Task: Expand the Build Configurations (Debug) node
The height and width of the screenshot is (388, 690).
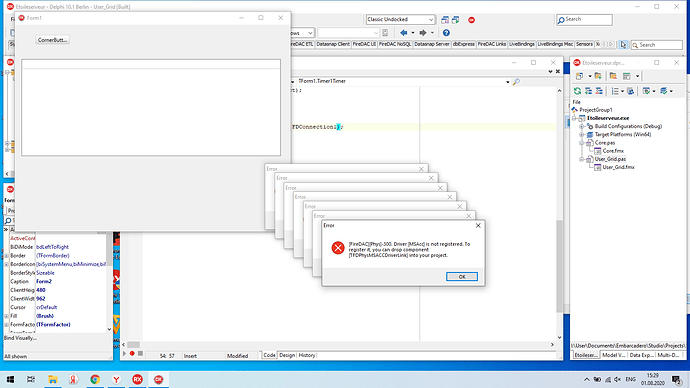Action: point(582,126)
